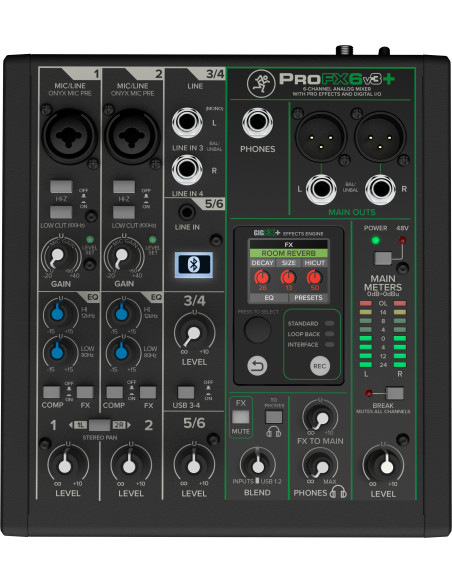Click the LINE IN 4 right jack
Viewport: 452px width, 584px height.
pos(187,170)
